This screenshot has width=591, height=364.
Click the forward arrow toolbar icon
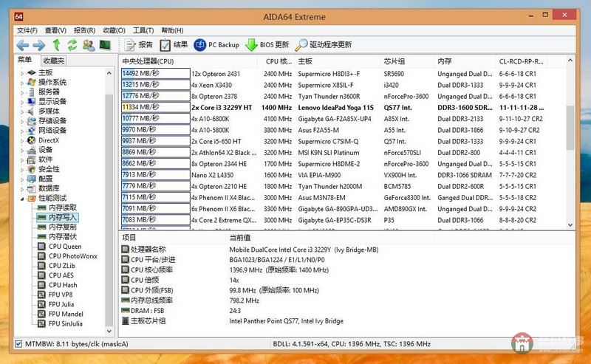click(x=39, y=45)
